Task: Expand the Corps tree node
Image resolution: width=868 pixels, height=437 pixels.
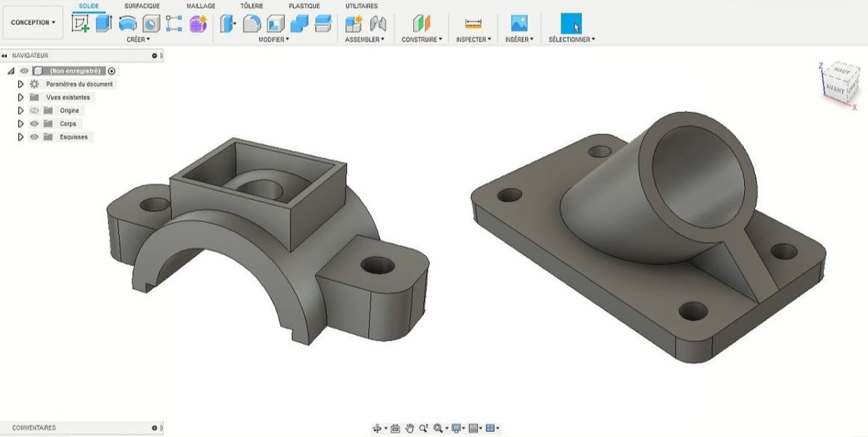Action: pos(21,124)
